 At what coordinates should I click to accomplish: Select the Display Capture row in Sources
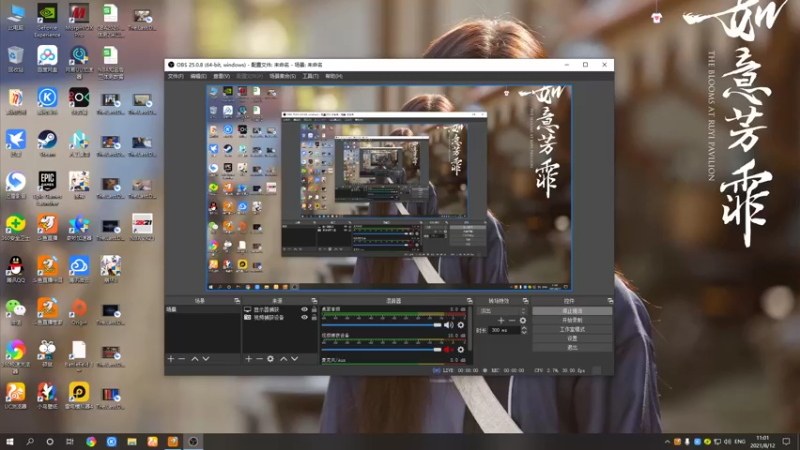[x=280, y=310]
